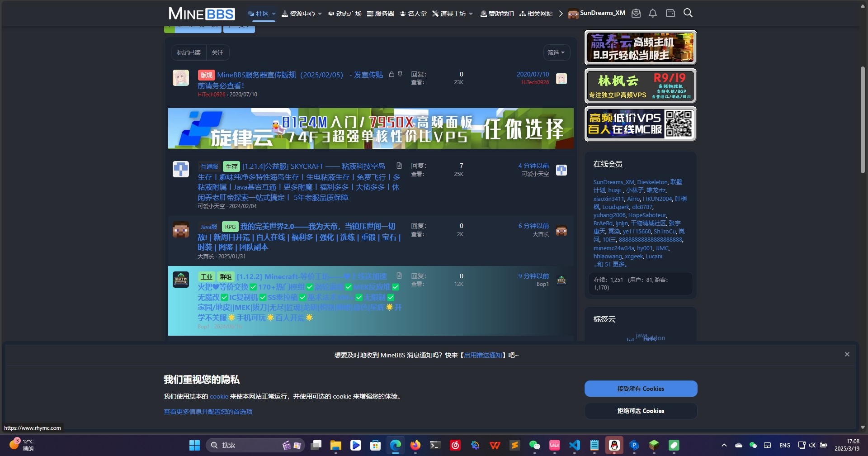The height and width of the screenshot is (456, 868).
Task: Show hidden system tray icons
Action: [724, 445]
